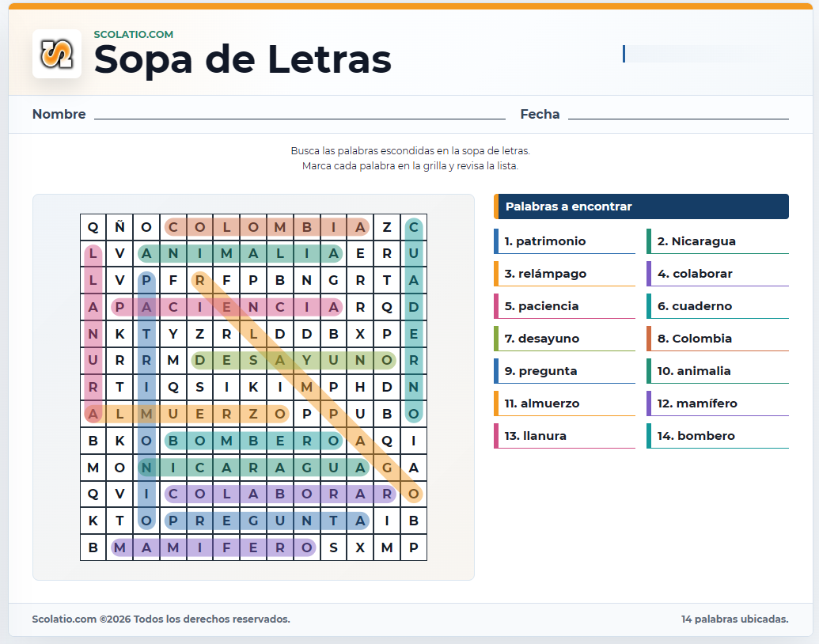Open the SCOLATIO.COM link in the header
Viewport: 819px width, 644px height.
pyautogui.click(x=133, y=35)
